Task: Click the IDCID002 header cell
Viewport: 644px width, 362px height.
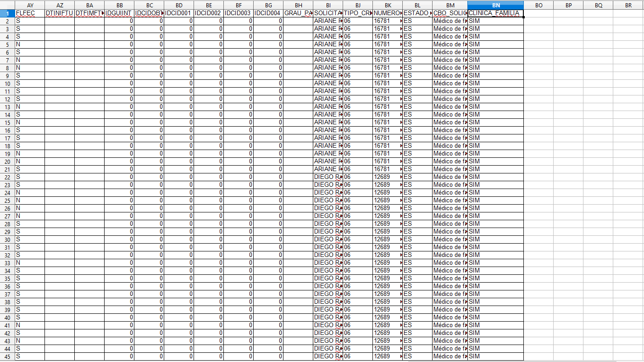Action: (x=209, y=13)
